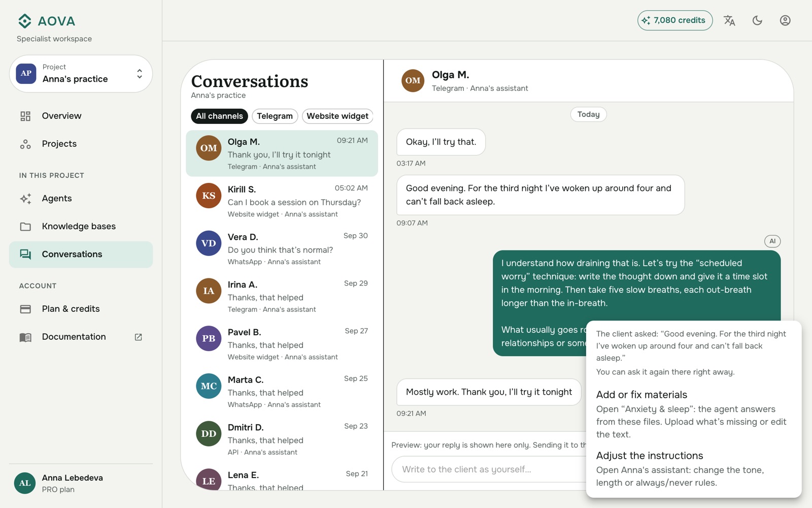812x508 pixels.
Task: Expand the Anna's practice project selector
Action: click(x=81, y=74)
